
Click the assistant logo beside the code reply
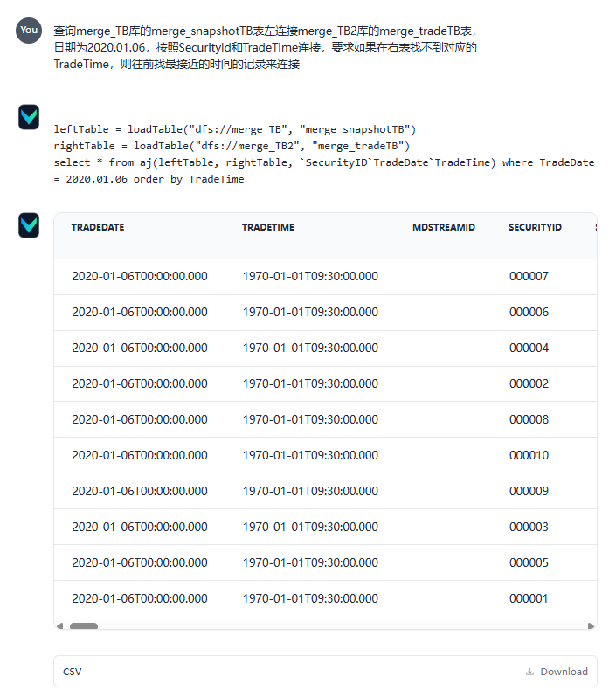pos(29,117)
